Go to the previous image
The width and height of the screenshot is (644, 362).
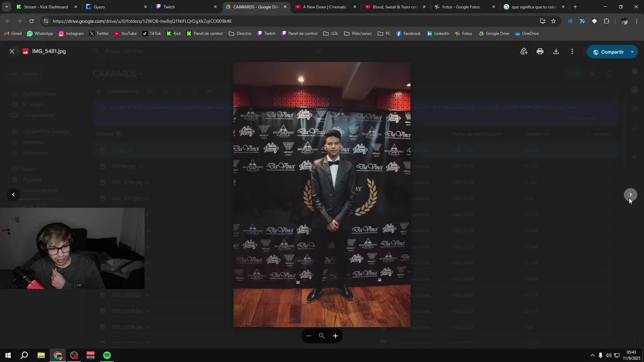pos(13,195)
